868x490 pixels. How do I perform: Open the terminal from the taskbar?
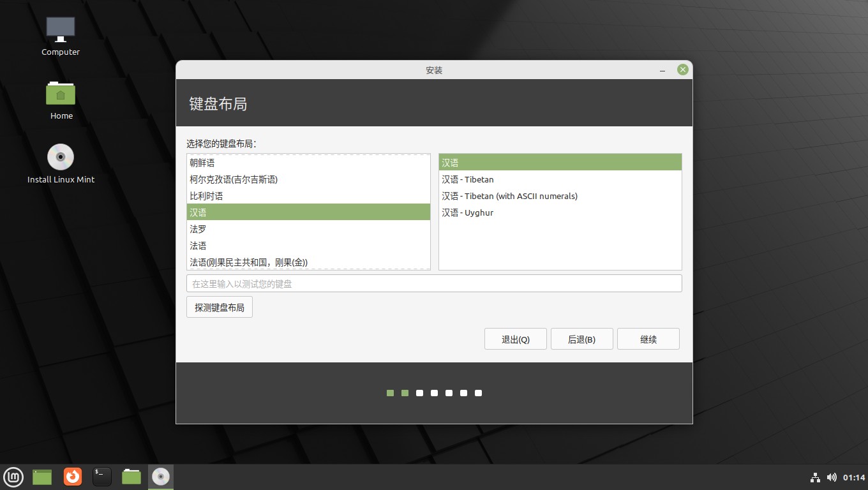101,477
